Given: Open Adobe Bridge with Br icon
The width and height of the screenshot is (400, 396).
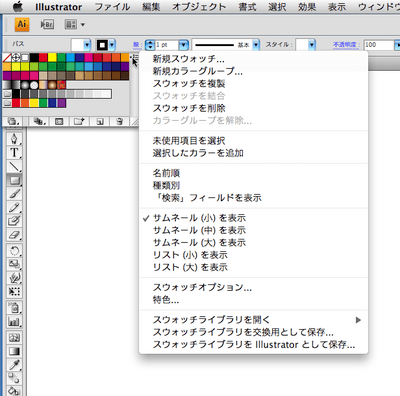Looking at the screenshot, I should tap(47, 25).
